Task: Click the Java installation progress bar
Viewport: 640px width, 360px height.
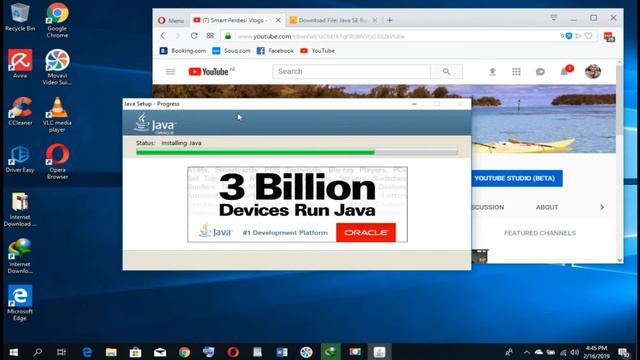Action: coord(297,152)
